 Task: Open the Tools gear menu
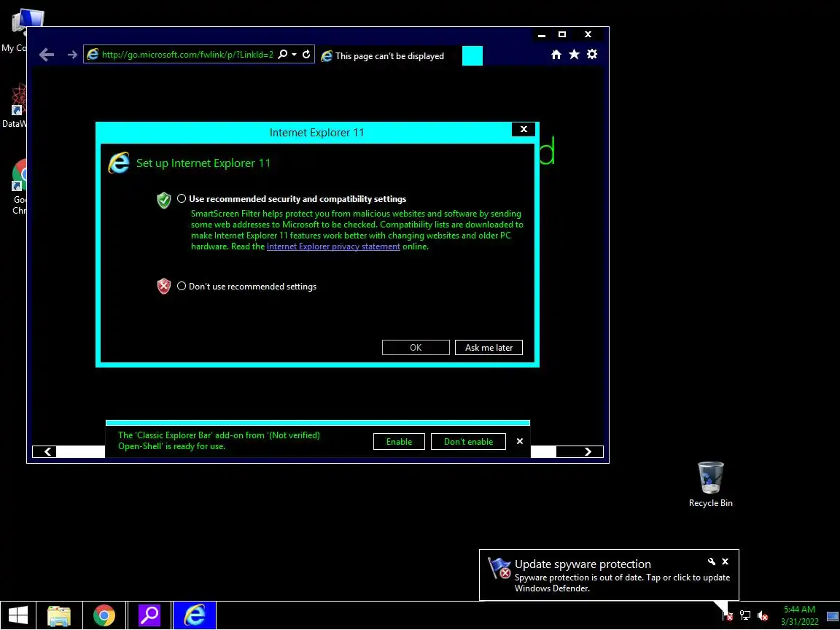pyautogui.click(x=592, y=54)
